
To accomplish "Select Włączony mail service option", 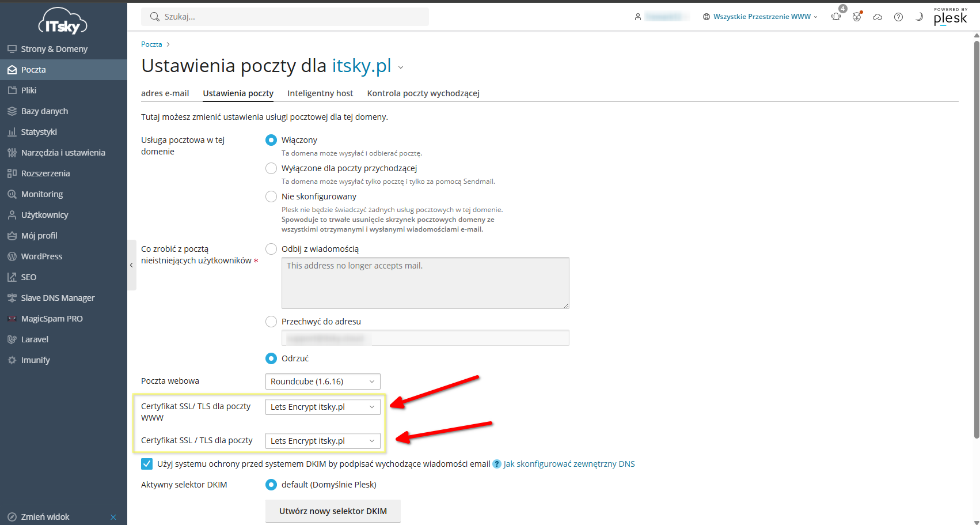I will [x=271, y=140].
